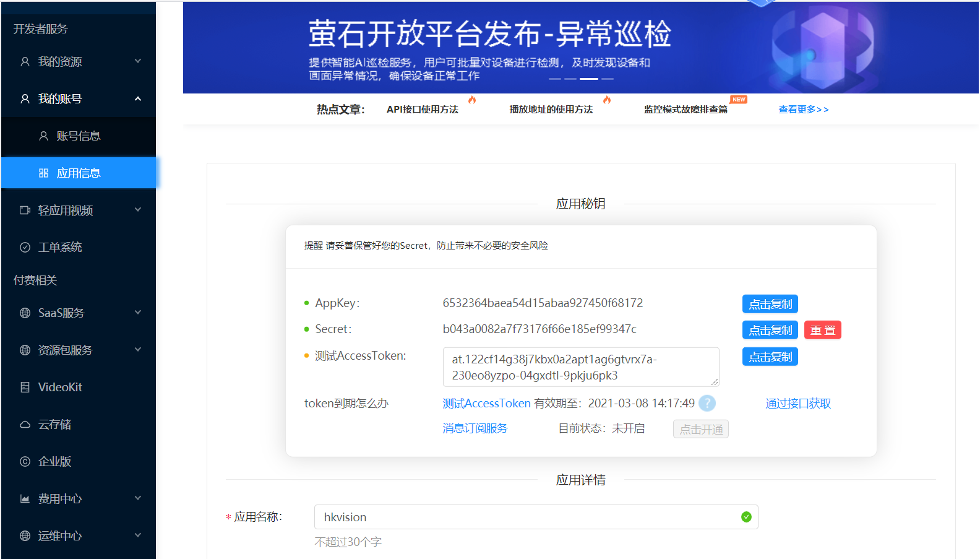
Task: Open the 消息订阅服务 link
Action: 475,428
